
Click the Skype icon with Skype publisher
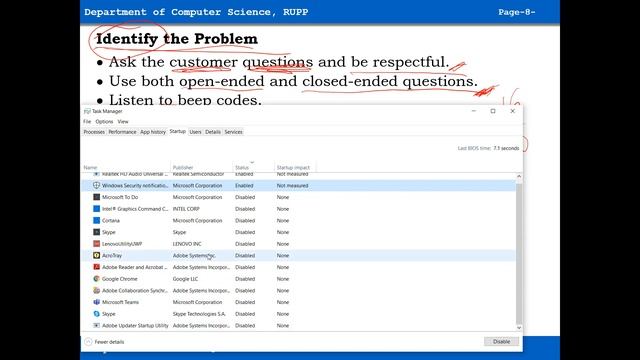point(96,232)
